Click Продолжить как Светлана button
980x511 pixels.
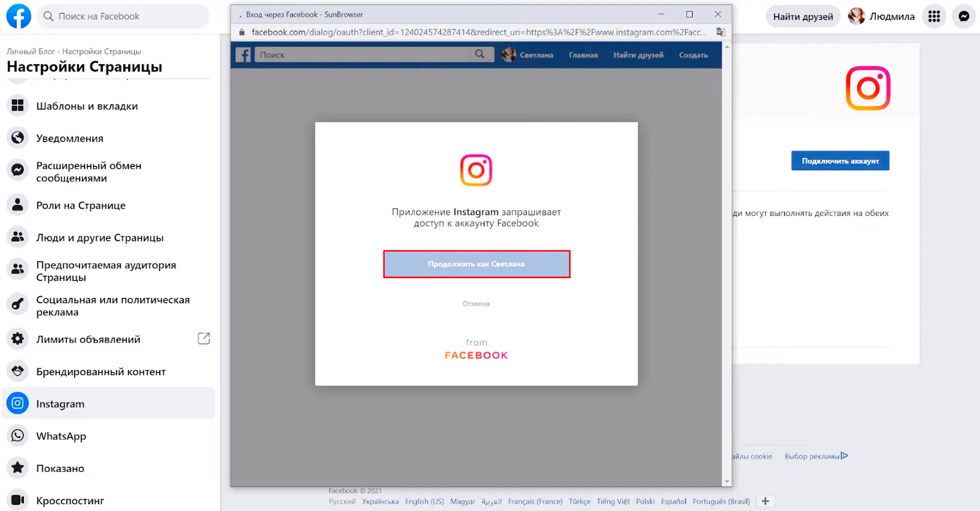[477, 264]
